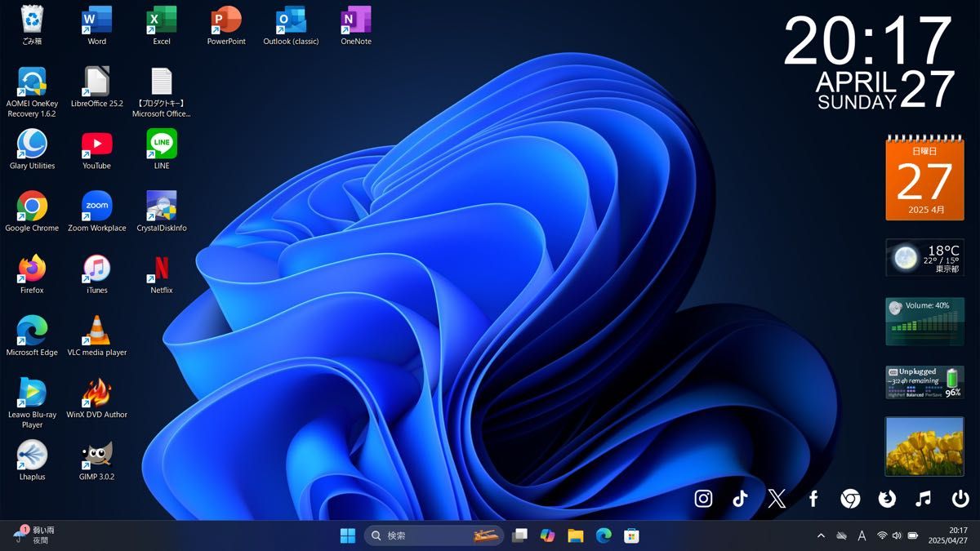Open Microsoft Edge from taskbar
The width and height of the screenshot is (980, 551).
click(x=604, y=535)
